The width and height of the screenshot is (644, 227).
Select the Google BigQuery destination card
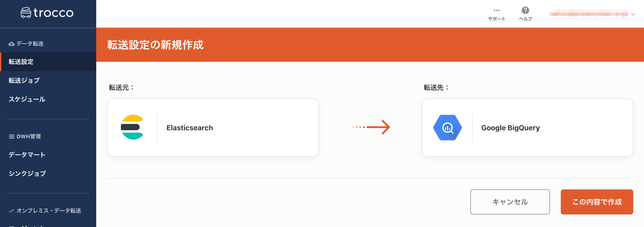pos(527,128)
